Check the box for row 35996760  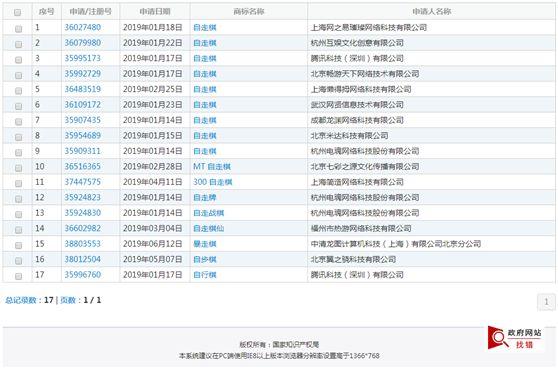(19, 276)
